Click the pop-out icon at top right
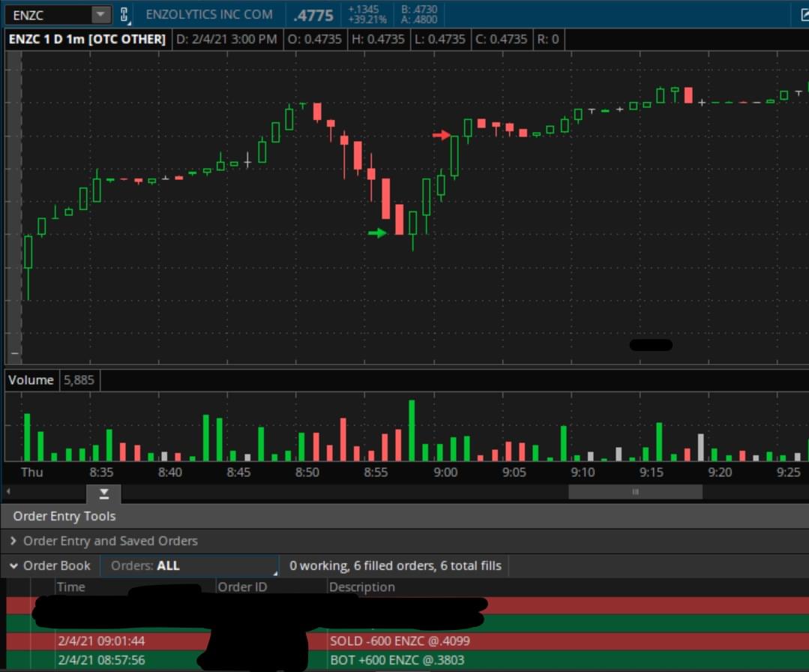 (805, 15)
